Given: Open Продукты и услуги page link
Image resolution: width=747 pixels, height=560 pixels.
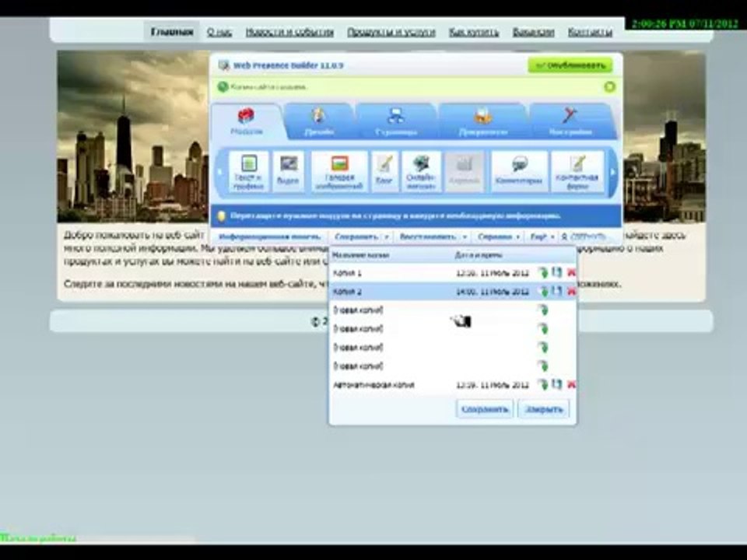Looking at the screenshot, I should click(391, 33).
